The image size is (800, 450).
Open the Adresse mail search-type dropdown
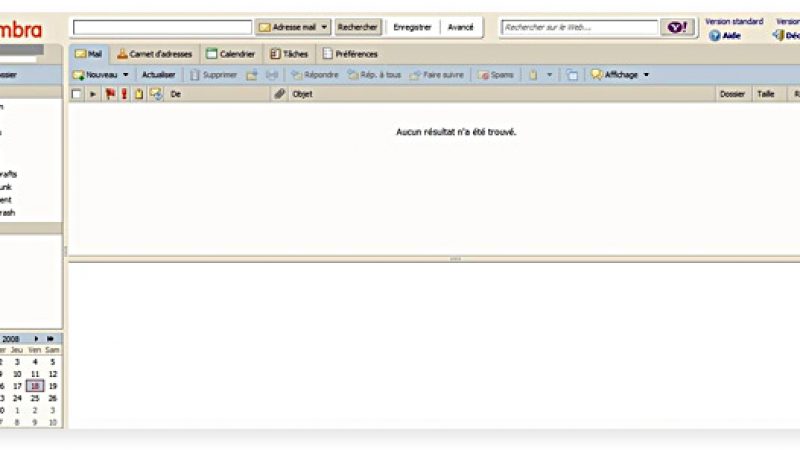[293, 27]
